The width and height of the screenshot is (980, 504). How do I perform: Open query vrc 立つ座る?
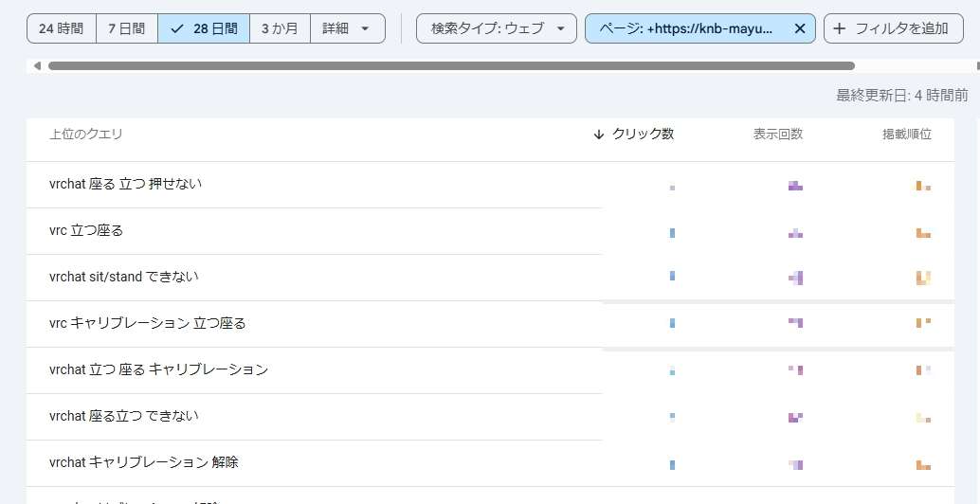[86, 230]
